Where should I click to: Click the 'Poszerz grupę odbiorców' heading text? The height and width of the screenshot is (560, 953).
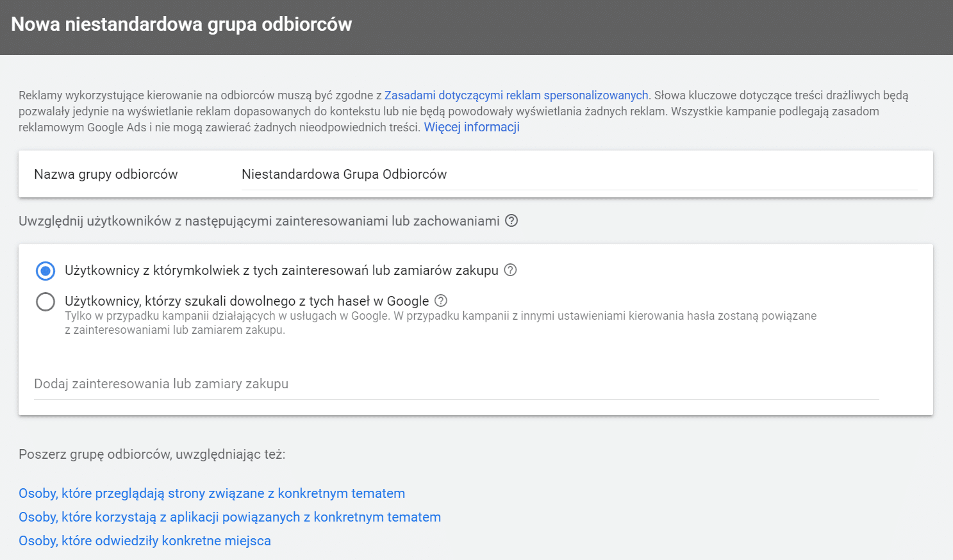point(152,454)
